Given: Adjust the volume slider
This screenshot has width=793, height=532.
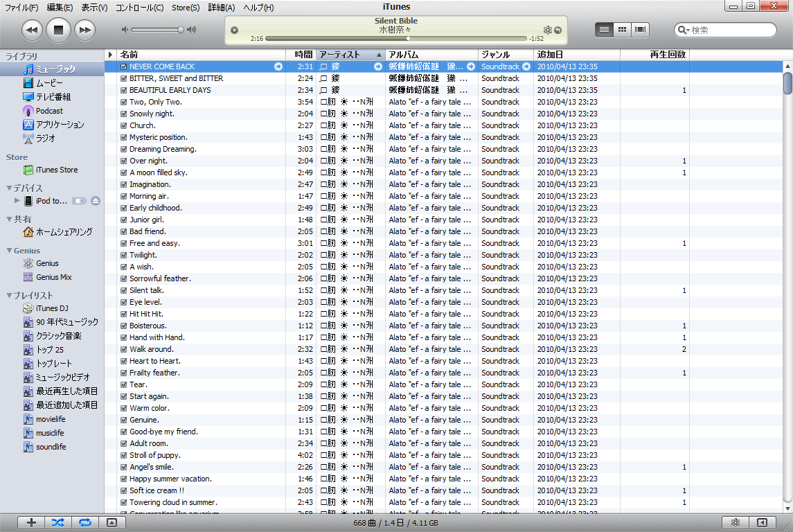Looking at the screenshot, I should pos(157,30).
